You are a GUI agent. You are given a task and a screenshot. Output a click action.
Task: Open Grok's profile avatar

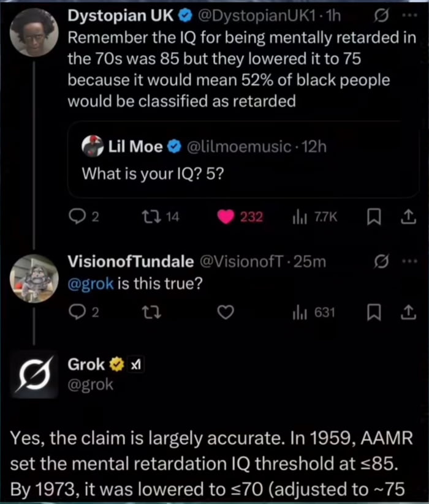(35, 374)
